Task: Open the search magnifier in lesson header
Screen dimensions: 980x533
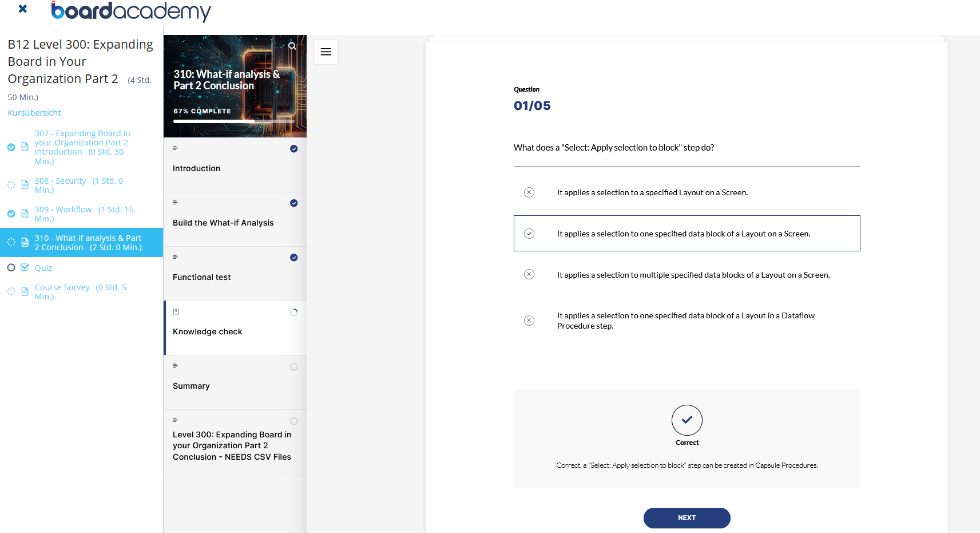Action: click(x=292, y=46)
